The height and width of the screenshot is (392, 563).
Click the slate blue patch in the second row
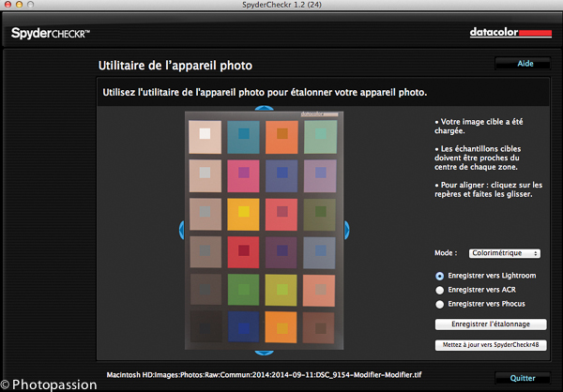click(281, 176)
